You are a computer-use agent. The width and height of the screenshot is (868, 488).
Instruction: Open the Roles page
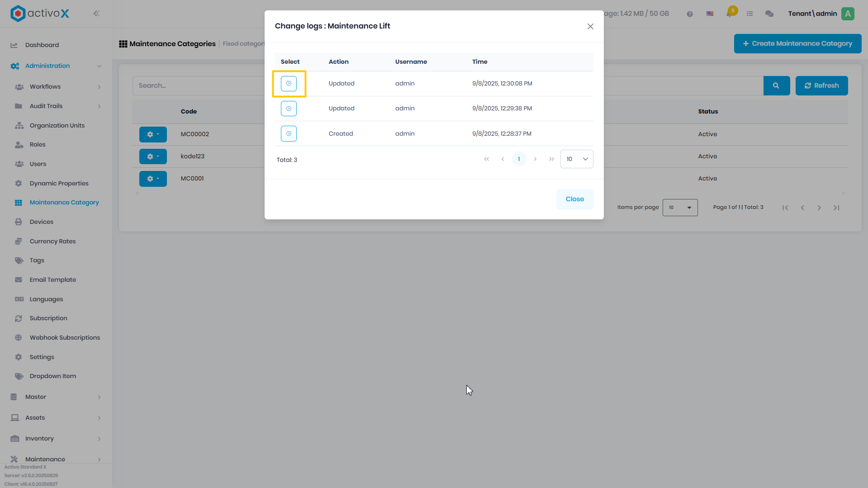[38, 145]
